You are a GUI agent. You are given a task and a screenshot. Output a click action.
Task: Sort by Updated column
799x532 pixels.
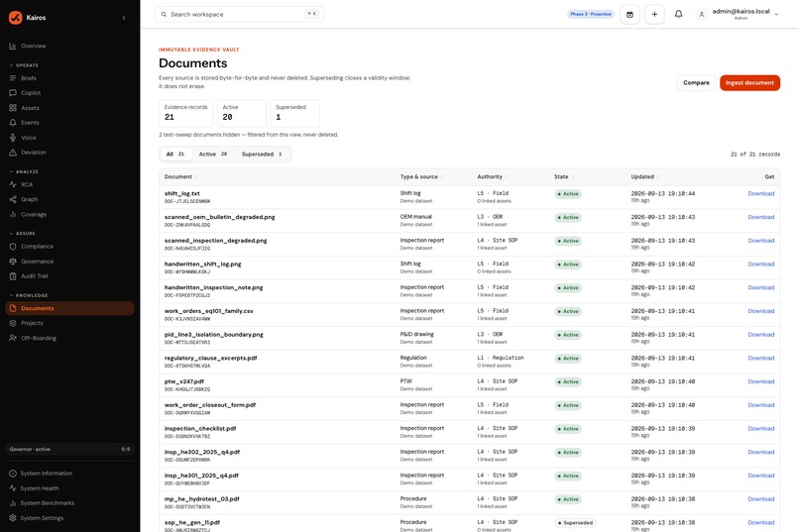pos(645,176)
